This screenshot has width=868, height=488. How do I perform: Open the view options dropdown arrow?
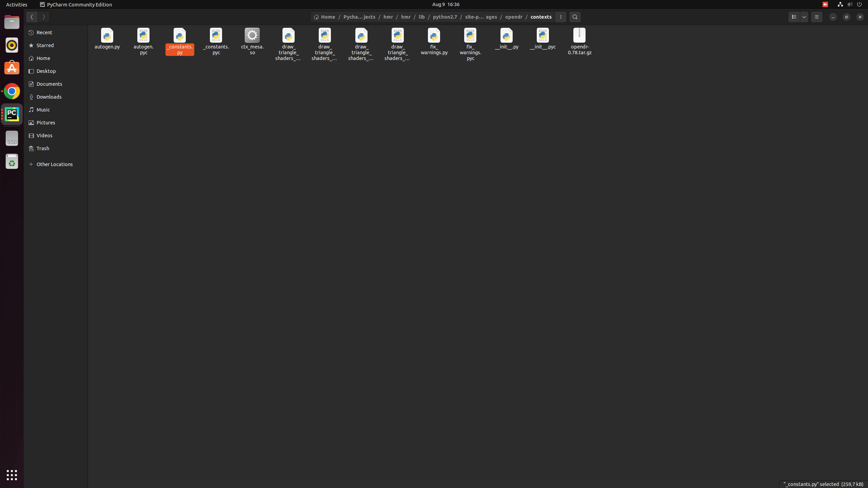(804, 17)
